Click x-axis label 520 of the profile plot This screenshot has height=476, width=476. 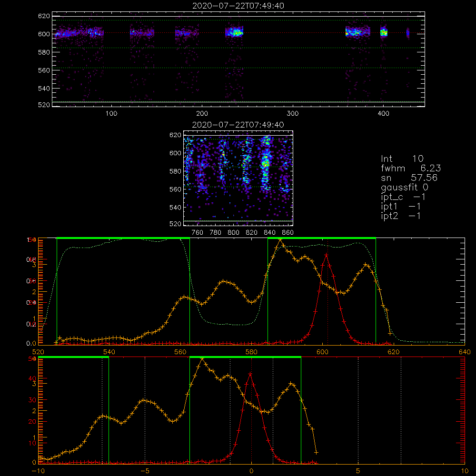[38, 352]
